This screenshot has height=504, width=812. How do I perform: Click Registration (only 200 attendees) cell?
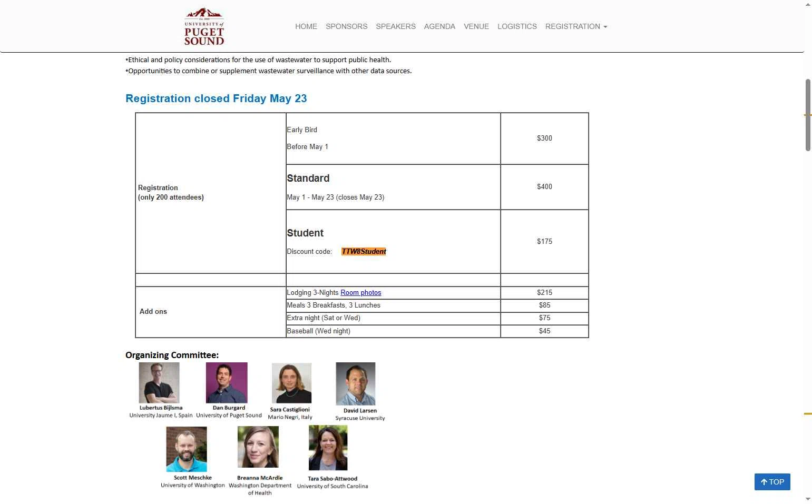click(211, 193)
